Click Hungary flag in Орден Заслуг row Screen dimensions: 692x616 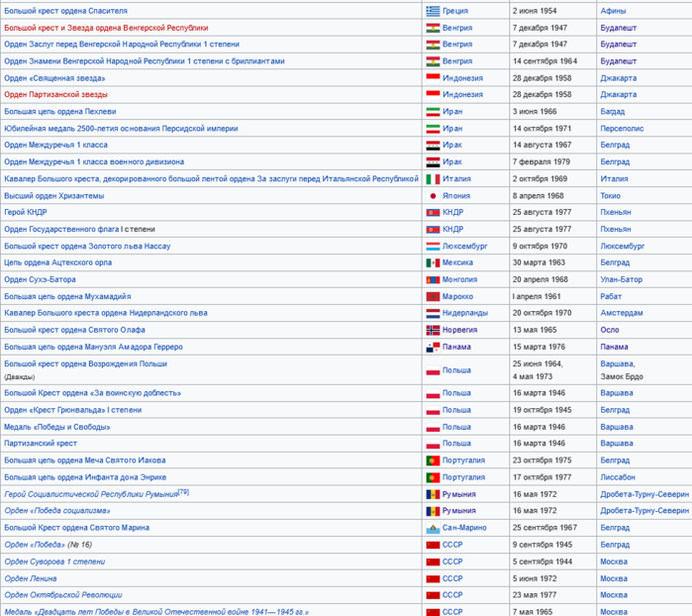pyautogui.click(x=433, y=45)
